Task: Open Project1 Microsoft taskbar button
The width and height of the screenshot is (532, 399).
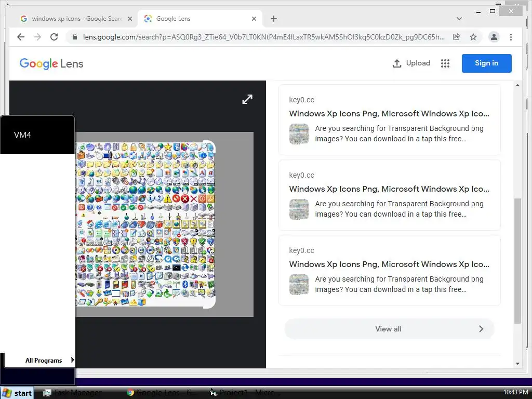Action: pos(244,393)
